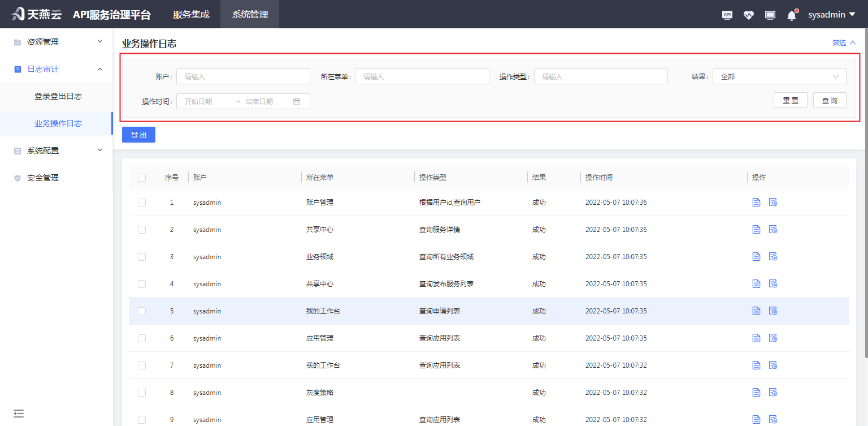Screen dimensions: 868x426
Task: Click the health monitoring heart icon
Action: [x=749, y=15]
